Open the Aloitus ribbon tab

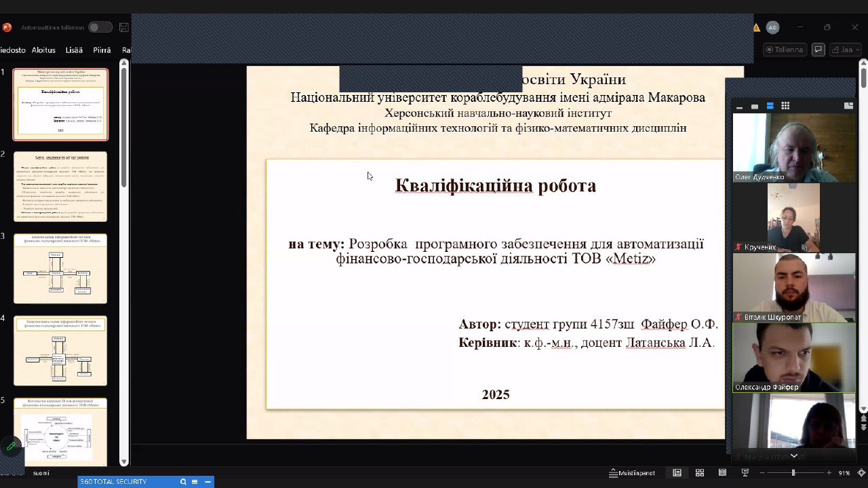(x=43, y=50)
